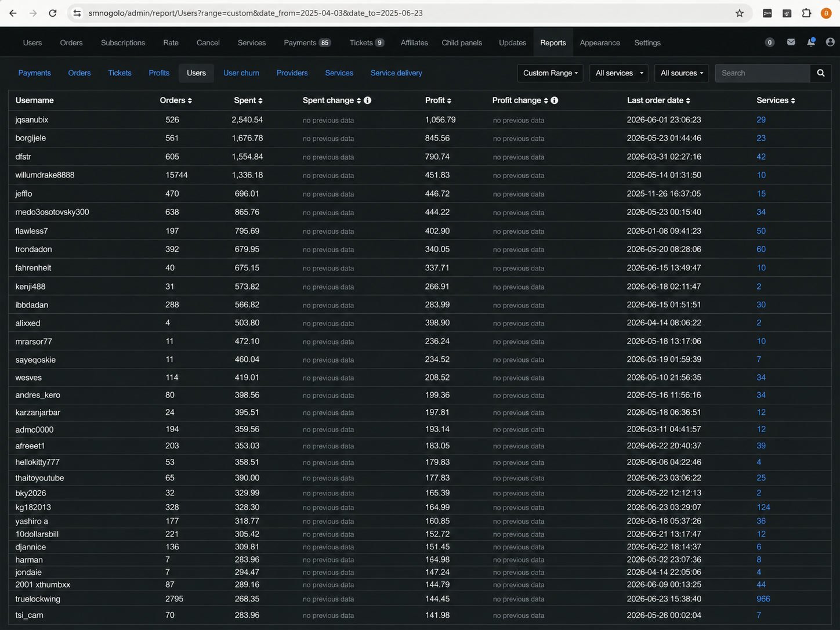This screenshot has width=840, height=630.
Task: Open the Custom Range dropdown
Action: pos(551,73)
